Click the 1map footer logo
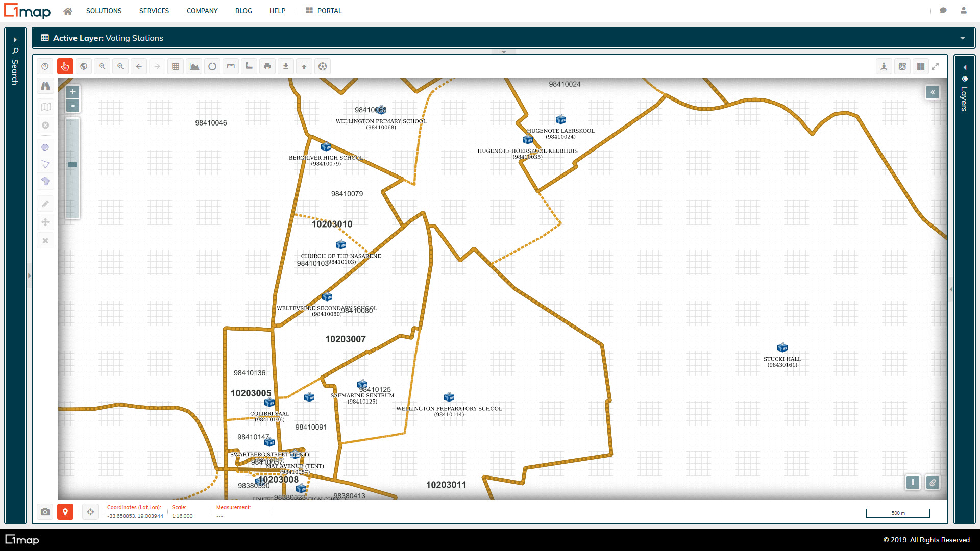Screen dimensions: 980x551 22,540
